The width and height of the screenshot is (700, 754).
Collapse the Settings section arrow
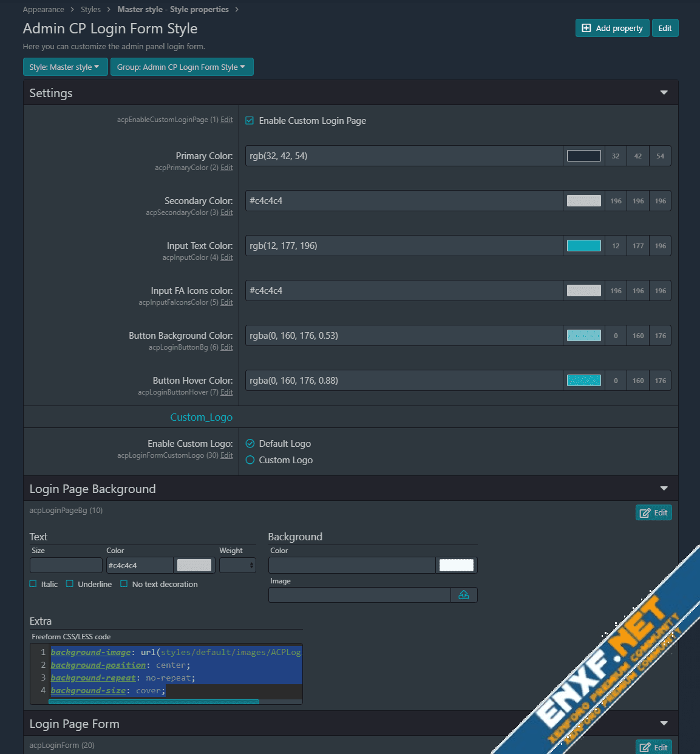[664, 93]
